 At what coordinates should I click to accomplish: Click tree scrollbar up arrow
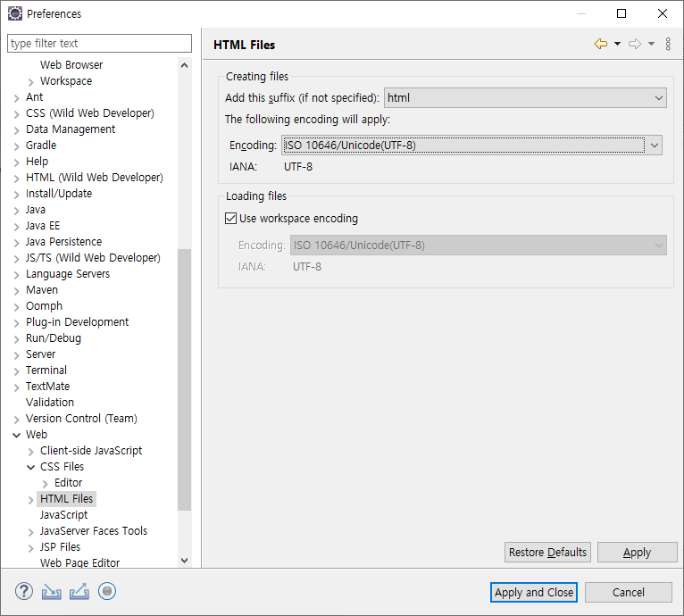(x=185, y=65)
